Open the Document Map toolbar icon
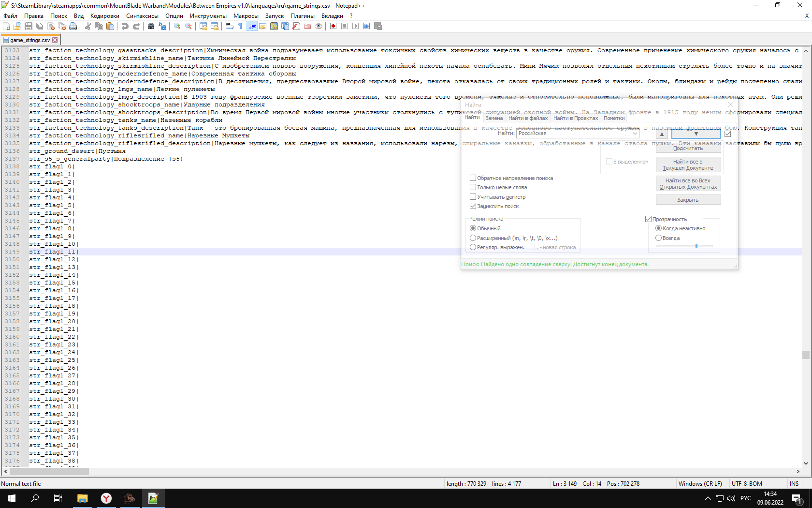 click(x=274, y=26)
